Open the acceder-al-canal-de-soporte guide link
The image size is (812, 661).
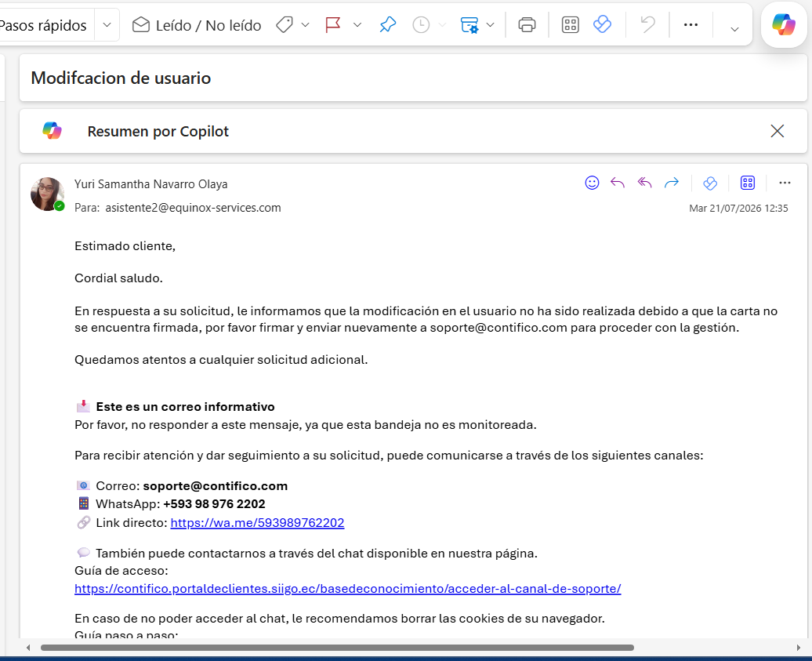(347, 589)
